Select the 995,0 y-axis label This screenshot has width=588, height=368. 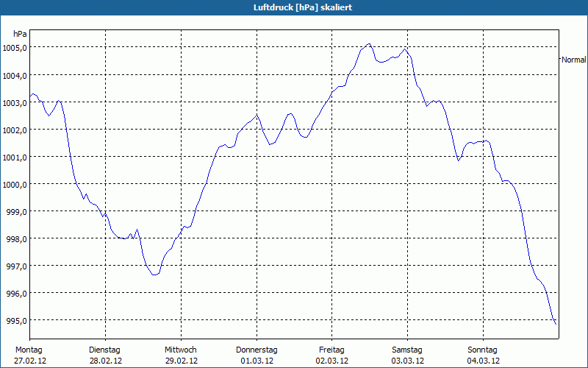coord(16,321)
